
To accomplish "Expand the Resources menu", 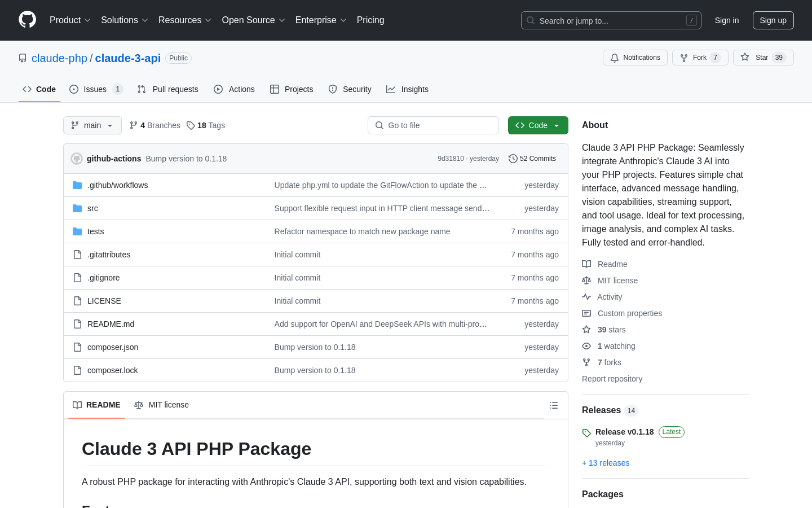I will [x=185, y=20].
